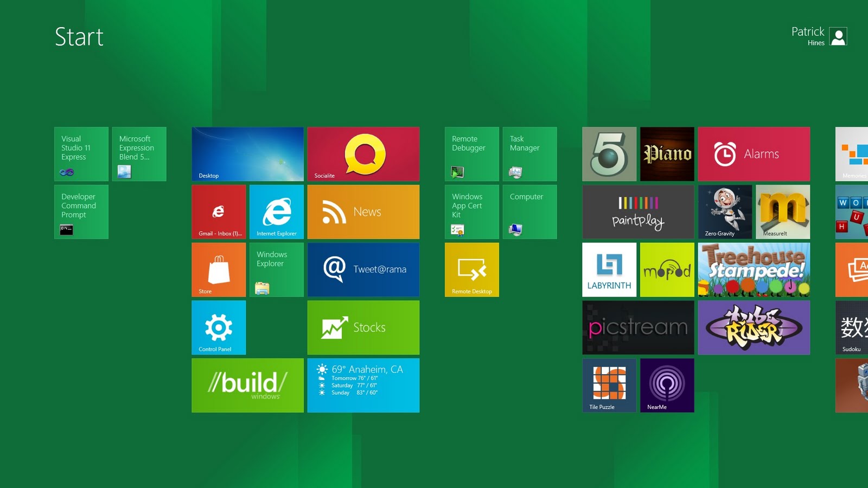Open Windows App Cert Kit tile
Viewport: 868px width, 488px height.
click(472, 212)
